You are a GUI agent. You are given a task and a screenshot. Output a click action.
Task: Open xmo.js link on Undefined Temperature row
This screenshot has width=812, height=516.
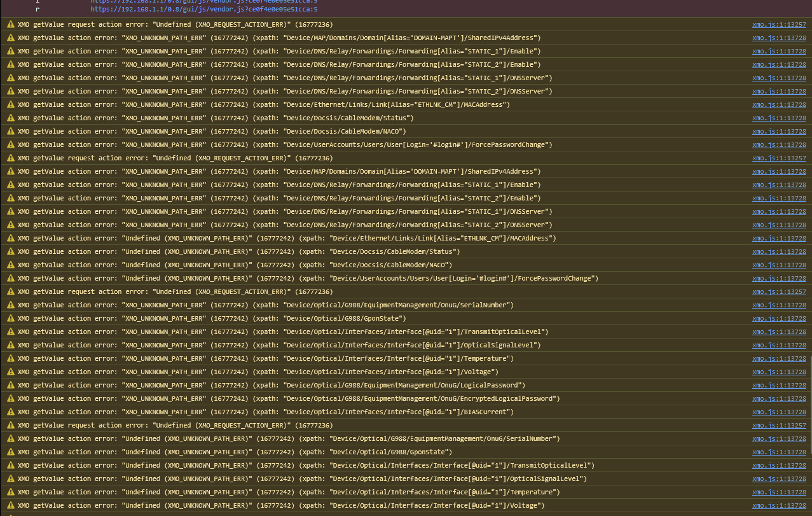779,492
